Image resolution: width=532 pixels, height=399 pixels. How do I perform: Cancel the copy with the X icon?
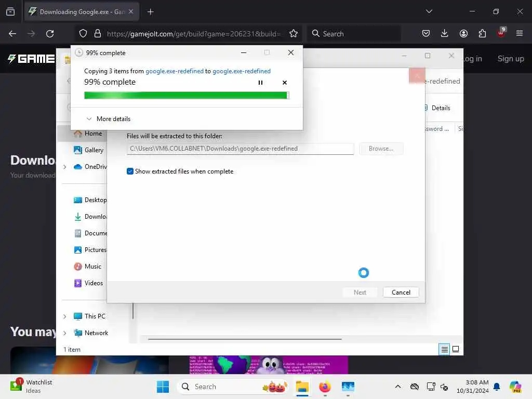click(x=285, y=83)
